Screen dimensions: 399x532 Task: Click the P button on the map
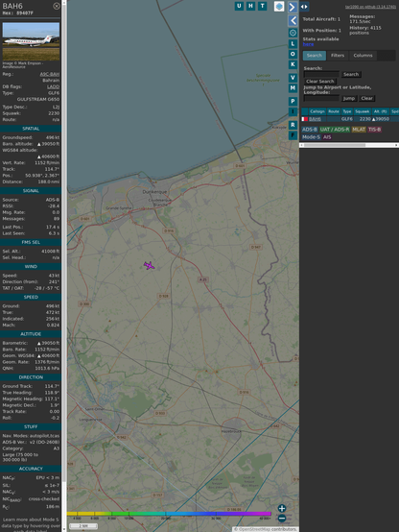click(293, 101)
